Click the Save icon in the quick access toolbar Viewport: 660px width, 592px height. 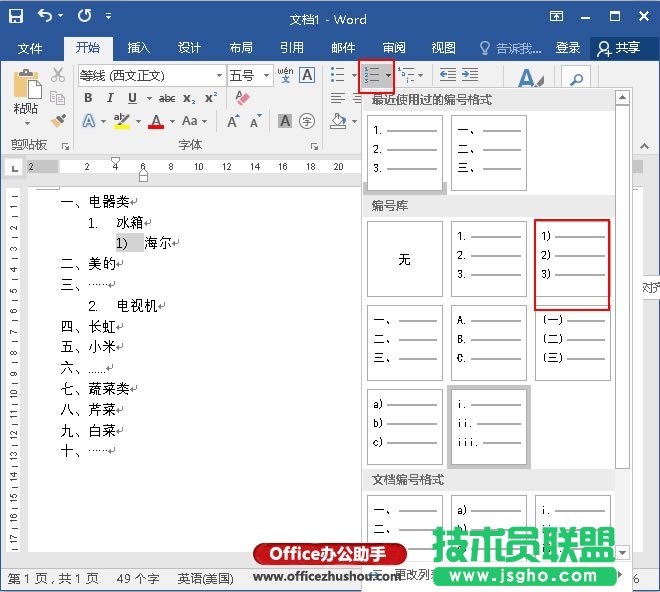point(16,16)
